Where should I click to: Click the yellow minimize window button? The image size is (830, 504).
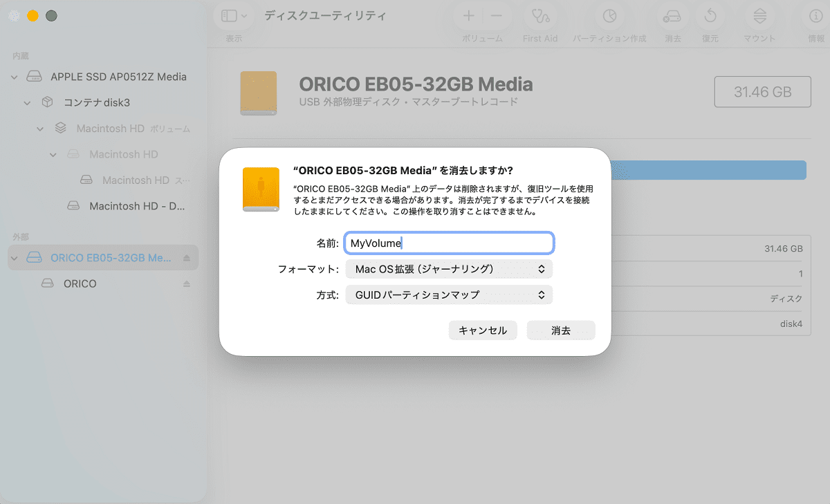click(33, 16)
